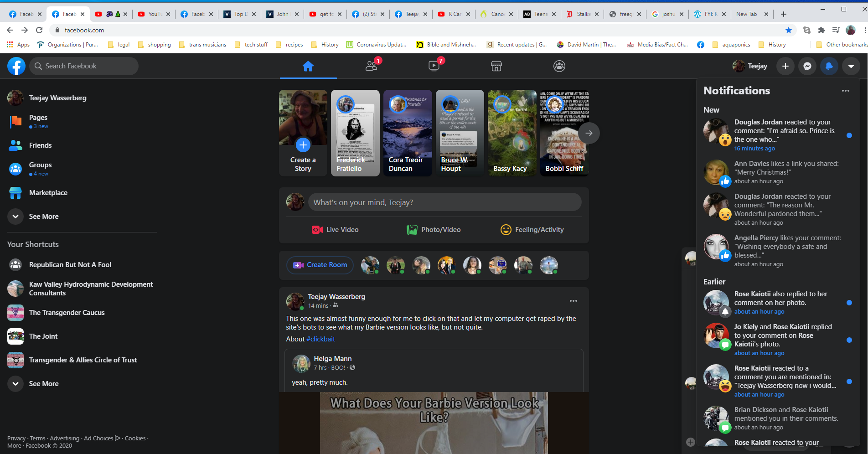Choose Feeling/Activity for post
This screenshot has width=868, height=454.
tap(532, 230)
